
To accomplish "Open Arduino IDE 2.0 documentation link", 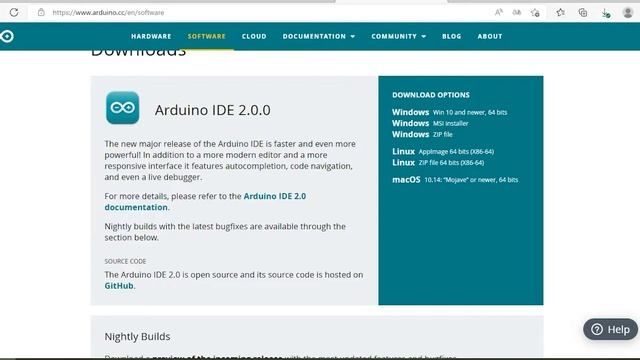I will coord(205,202).
